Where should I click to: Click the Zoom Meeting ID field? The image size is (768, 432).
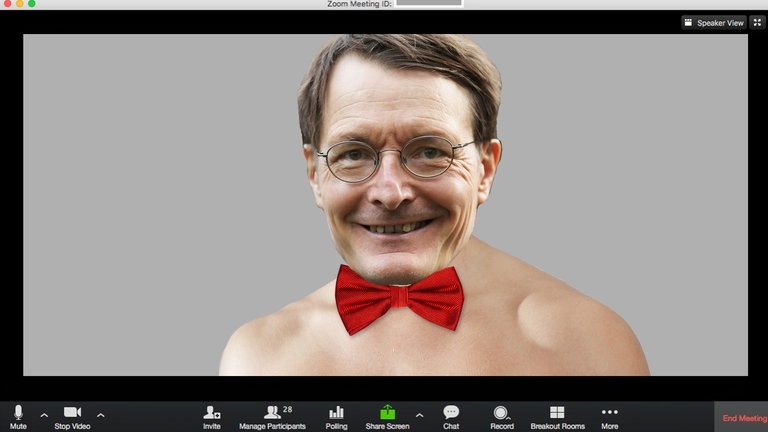tap(429, 3)
